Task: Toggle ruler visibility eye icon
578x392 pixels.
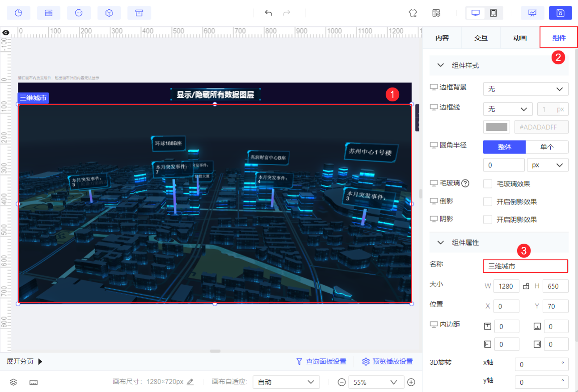Action: [6, 33]
